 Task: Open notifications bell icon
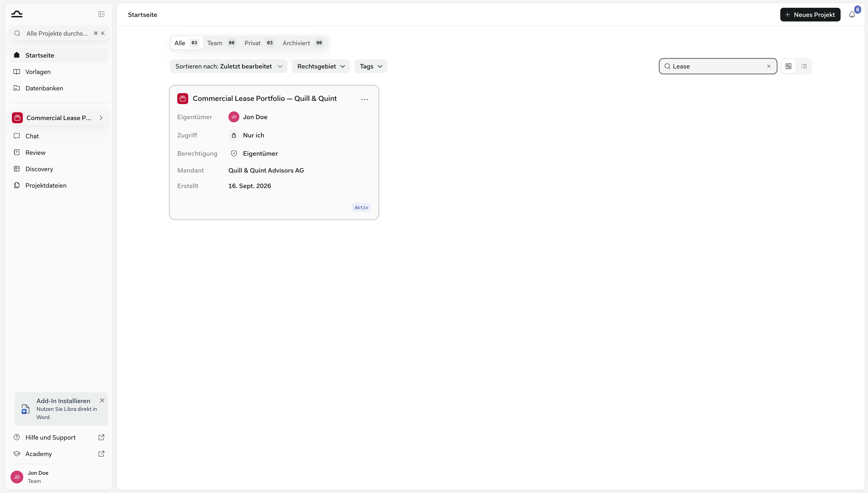(x=852, y=15)
